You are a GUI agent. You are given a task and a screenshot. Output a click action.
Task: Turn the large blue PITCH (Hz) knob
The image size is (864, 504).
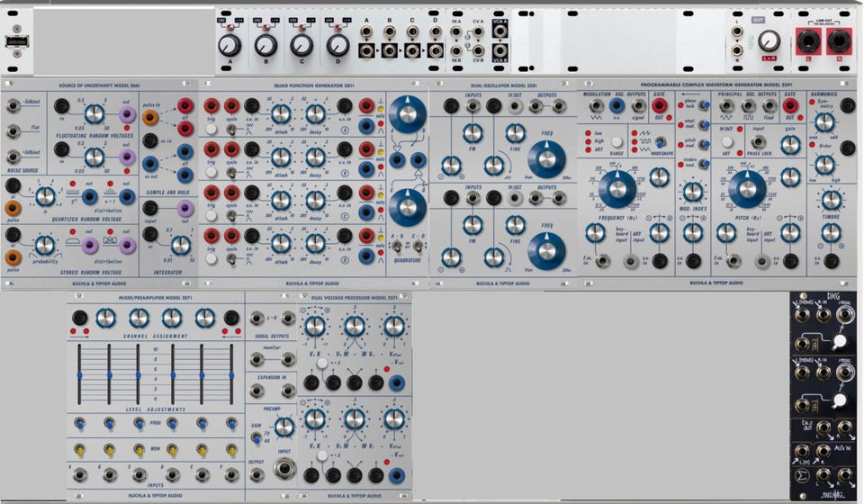pyautogui.click(x=747, y=189)
